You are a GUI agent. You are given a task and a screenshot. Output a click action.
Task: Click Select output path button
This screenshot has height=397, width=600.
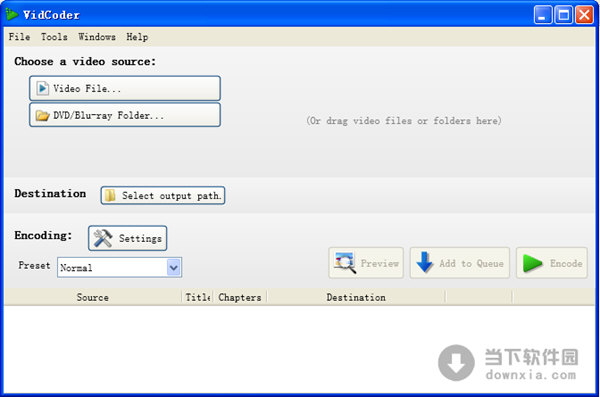[163, 196]
